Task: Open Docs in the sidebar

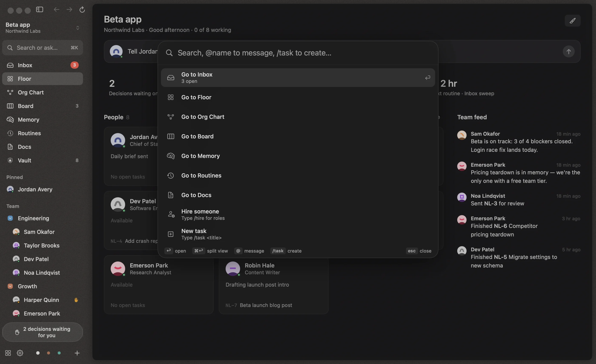Action: tap(43, 147)
